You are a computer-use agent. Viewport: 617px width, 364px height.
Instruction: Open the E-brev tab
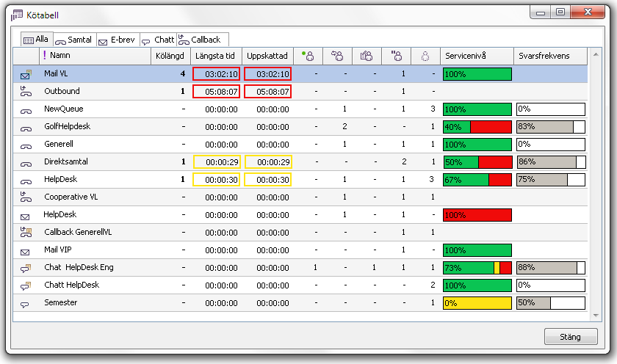[x=117, y=40]
